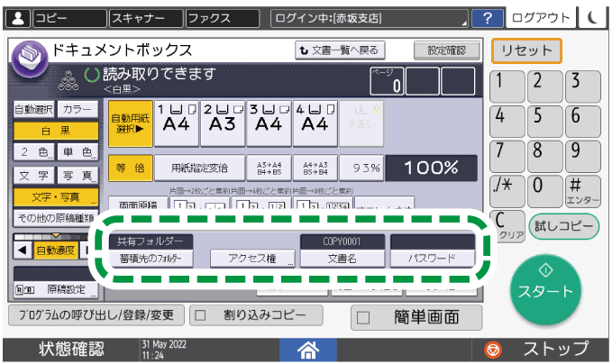Open 設定確認 settings check

click(x=446, y=50)
